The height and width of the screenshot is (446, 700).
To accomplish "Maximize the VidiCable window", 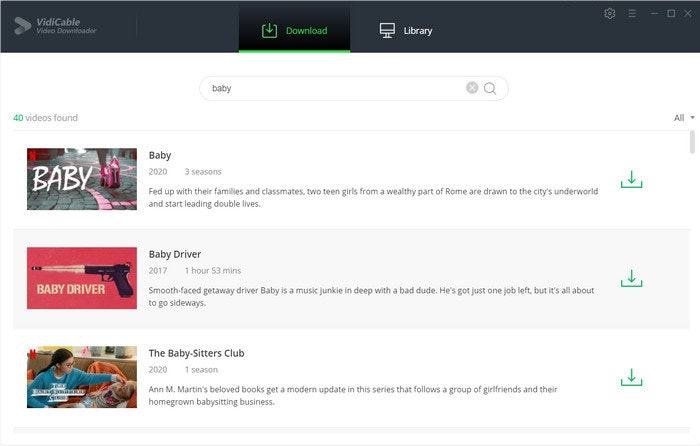I will point(671,14).
